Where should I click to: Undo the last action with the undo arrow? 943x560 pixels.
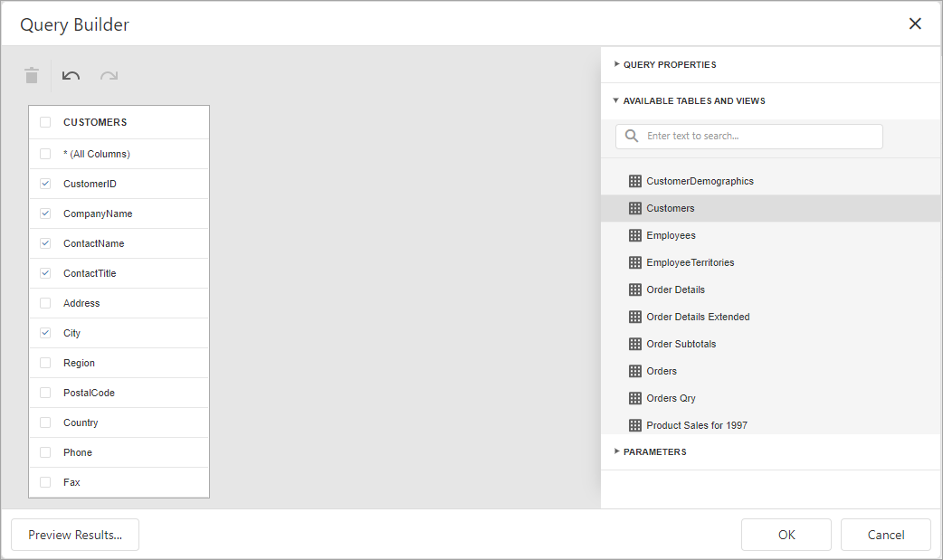click(x=71, y=76)
